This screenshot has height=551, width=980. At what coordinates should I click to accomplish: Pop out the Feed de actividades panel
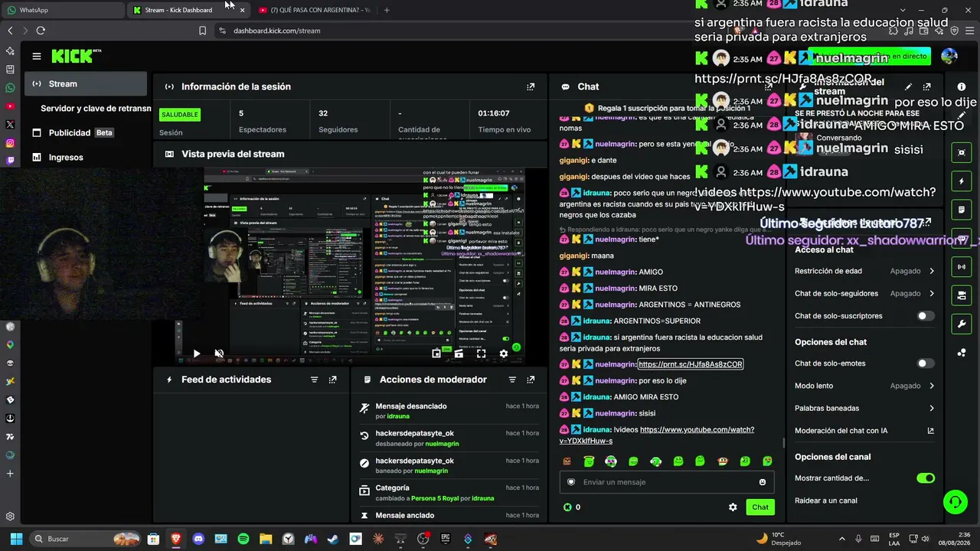(332, 380)
